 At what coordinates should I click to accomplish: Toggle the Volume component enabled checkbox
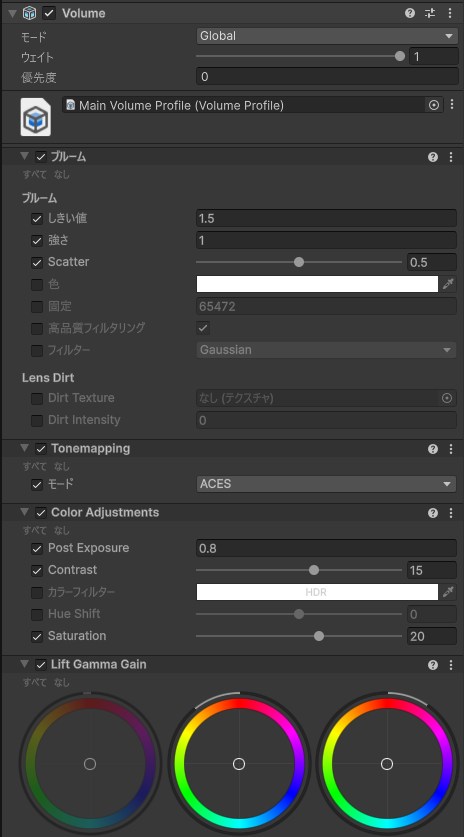point(49,13)
